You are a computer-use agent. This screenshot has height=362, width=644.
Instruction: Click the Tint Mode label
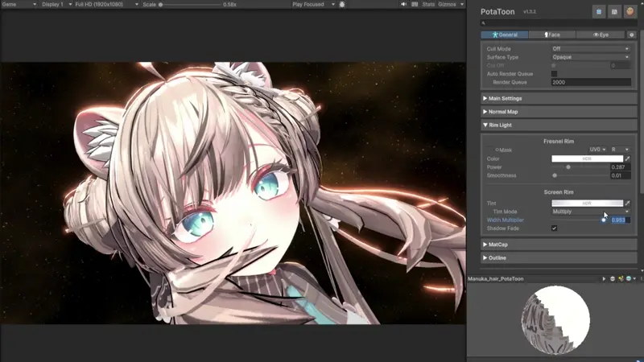pos(505,212)
